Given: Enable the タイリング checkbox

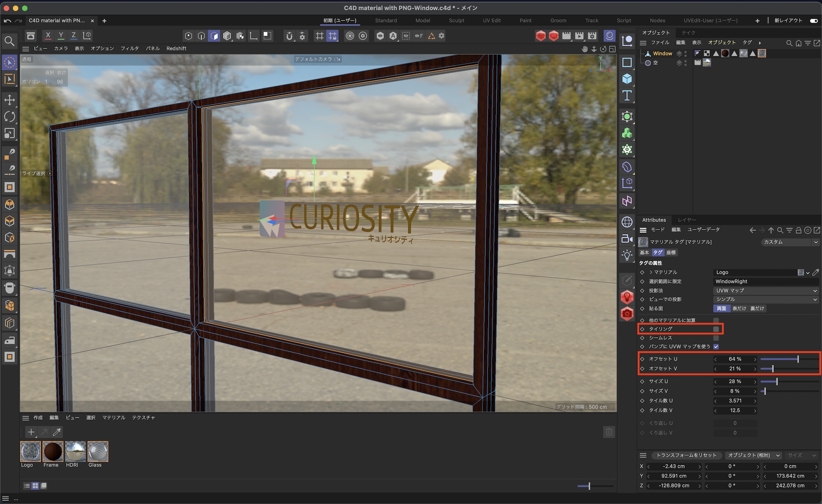Looking at the screenshot, I should click(716, 329).
